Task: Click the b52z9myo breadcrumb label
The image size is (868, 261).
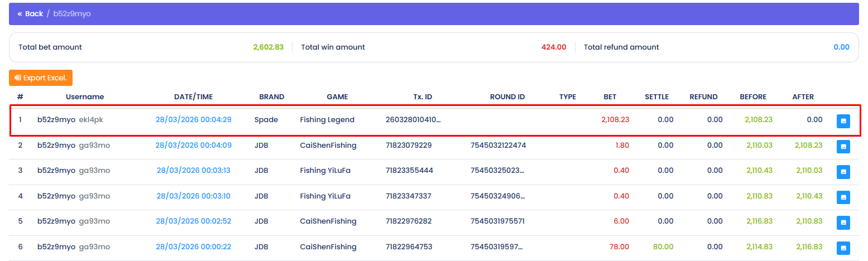Action: [72, 13]
